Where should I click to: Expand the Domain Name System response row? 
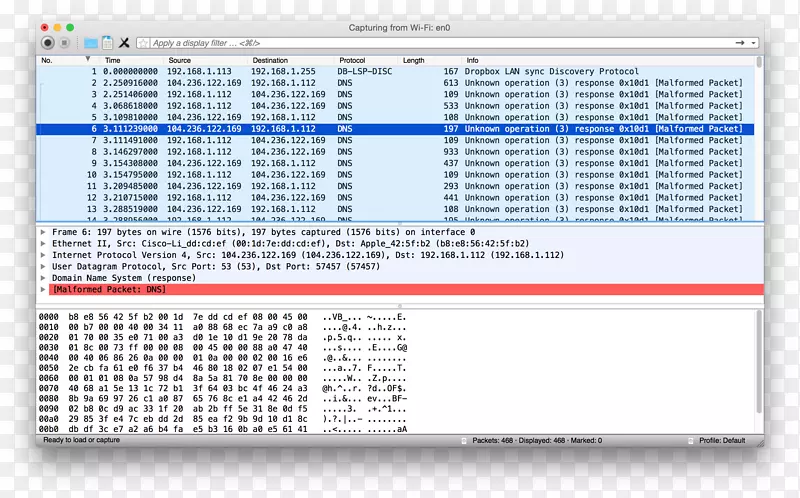point(43,278)
